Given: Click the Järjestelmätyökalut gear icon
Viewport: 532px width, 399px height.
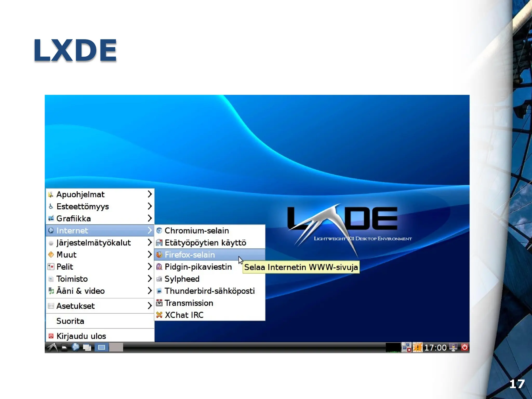Looking at the screenshot, I should tap(51, 243).
